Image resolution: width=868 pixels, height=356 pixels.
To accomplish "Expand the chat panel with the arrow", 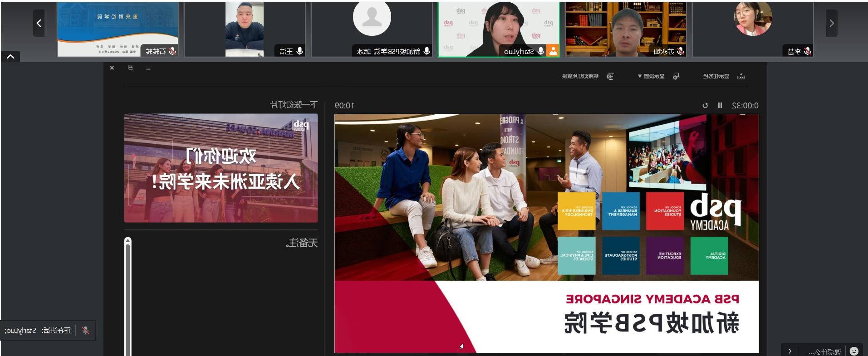I will (x=790, y=351).
